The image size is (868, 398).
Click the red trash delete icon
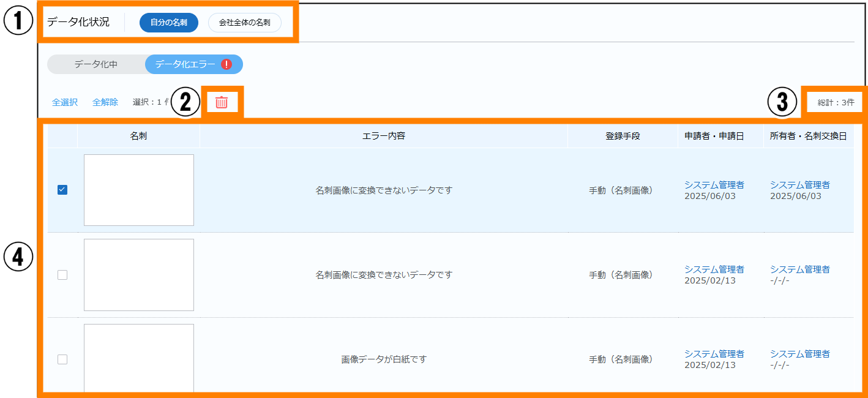(x=222, y=102)
